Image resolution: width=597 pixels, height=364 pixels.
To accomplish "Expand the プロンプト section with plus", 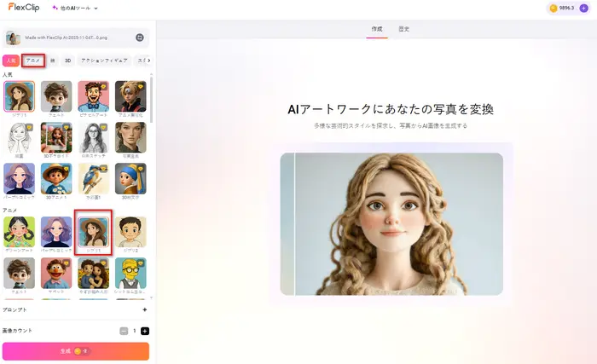I will (145, 309).
